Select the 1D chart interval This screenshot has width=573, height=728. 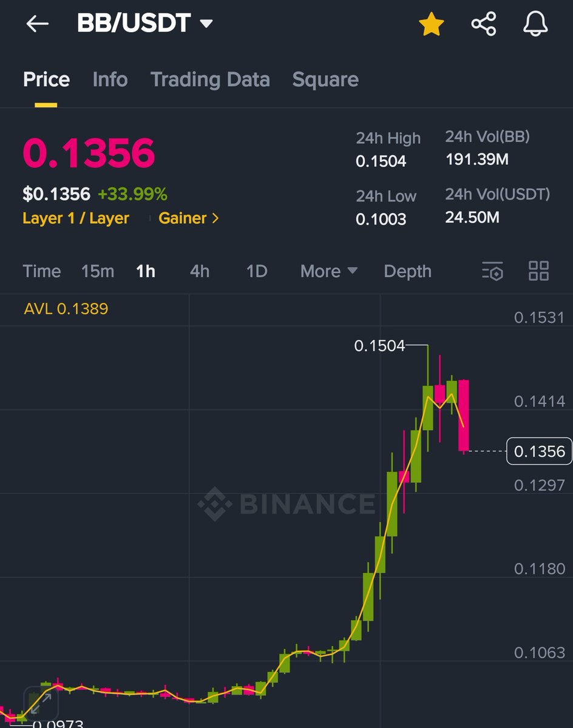(257, 271)
